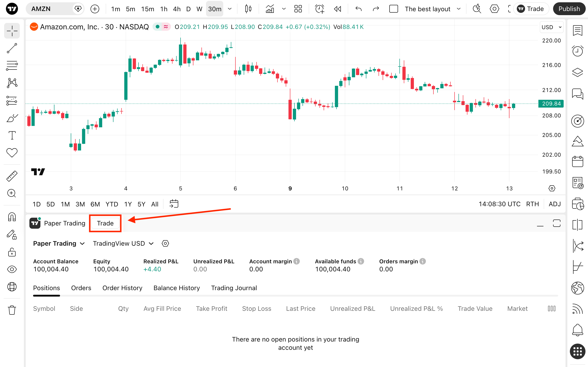Open the Alerts clock icon in sidebar
588x367 pixels.
(577, 51)
